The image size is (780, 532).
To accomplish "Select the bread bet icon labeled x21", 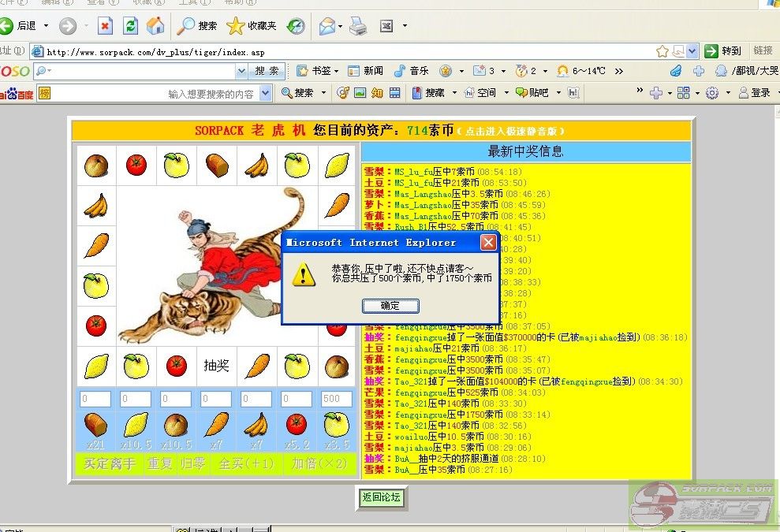I will click(x=95, y=426).
